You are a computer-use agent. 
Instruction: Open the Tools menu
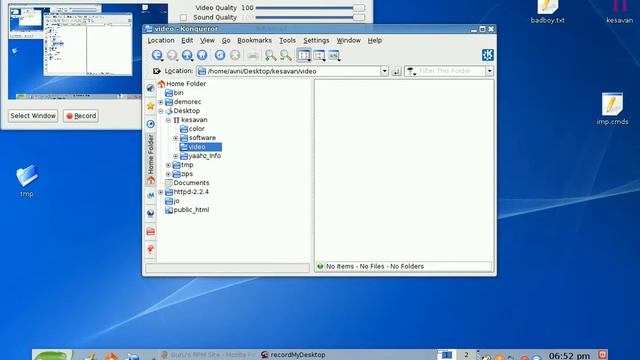click(x=287, y=40)
